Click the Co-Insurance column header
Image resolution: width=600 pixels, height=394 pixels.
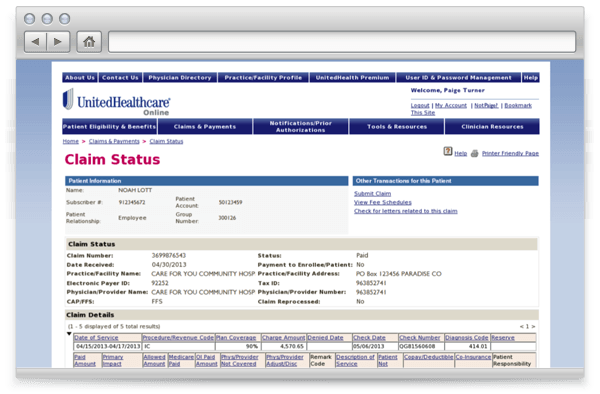coord(473,357)
